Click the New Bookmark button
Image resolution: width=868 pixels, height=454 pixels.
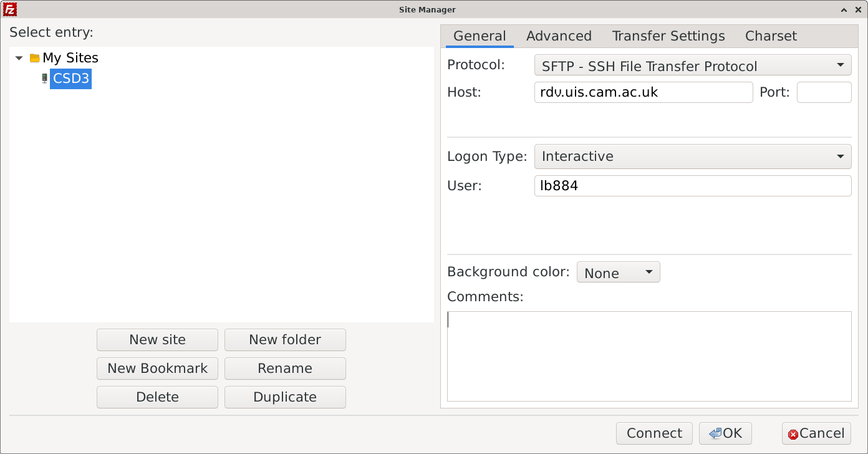tap(157, 369)
